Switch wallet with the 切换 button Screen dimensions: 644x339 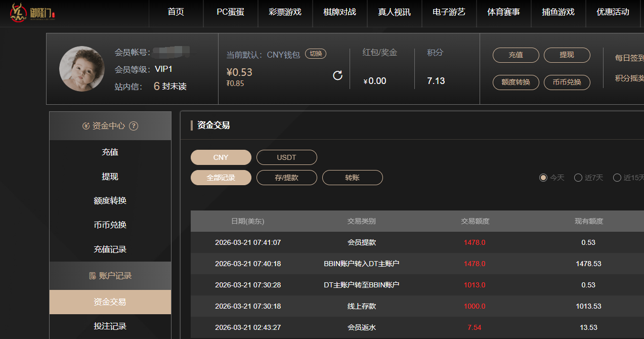point(316,54)
